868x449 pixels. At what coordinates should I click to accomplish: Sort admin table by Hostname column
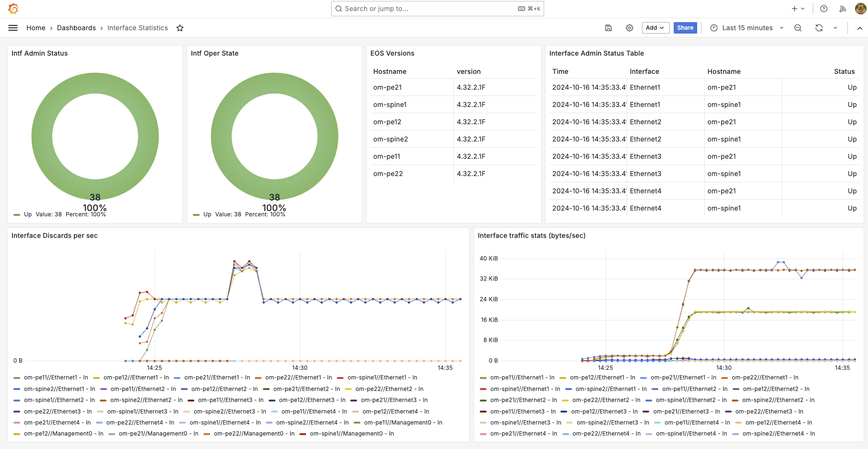coord(724,71)
